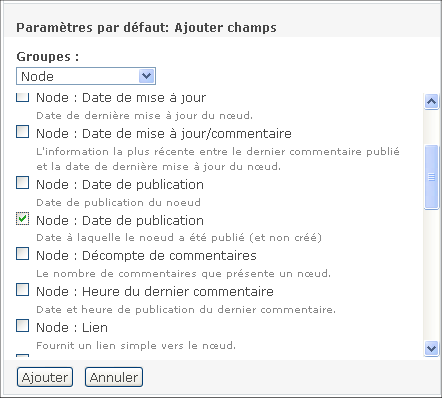The image size is (442, 398).
Task: Click the Node : Heure du dernier commentaire label
Action: click(155, 291)
